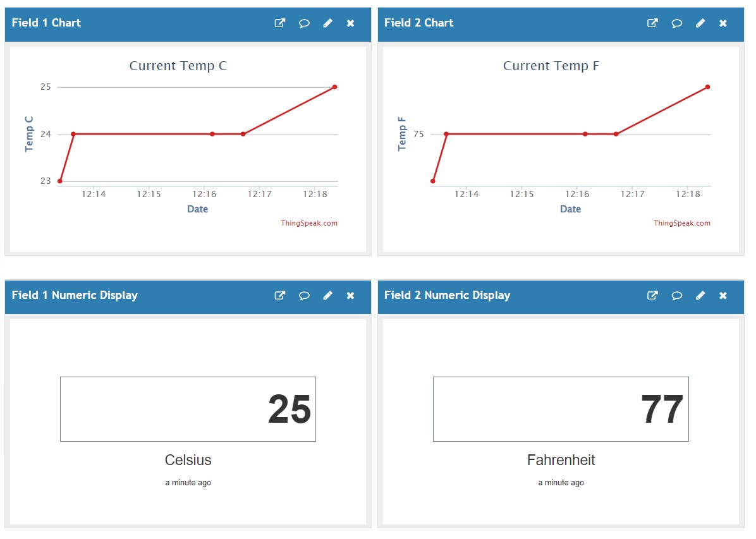Click the first data point at 23 on Temp C chart
The width and height of the screenshot is (756, 539).
pyautogui.click(x=60, y=181)
